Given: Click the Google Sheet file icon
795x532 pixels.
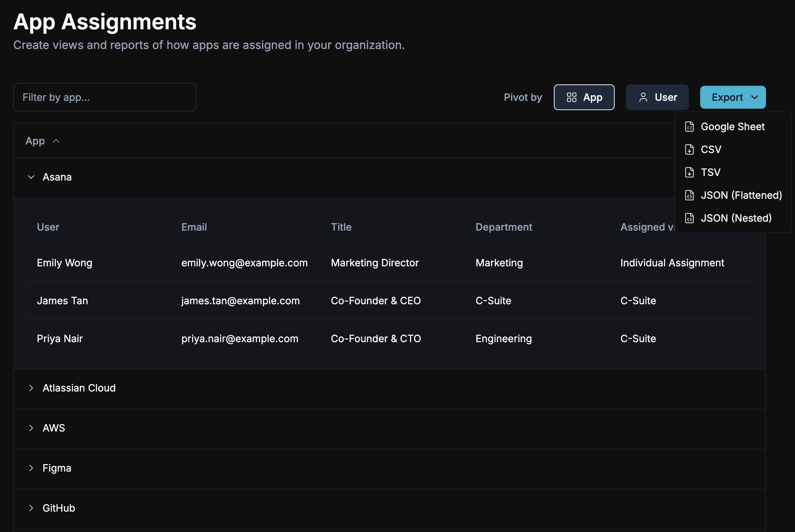Looking at the screenshot, I should tap(689, 127).
